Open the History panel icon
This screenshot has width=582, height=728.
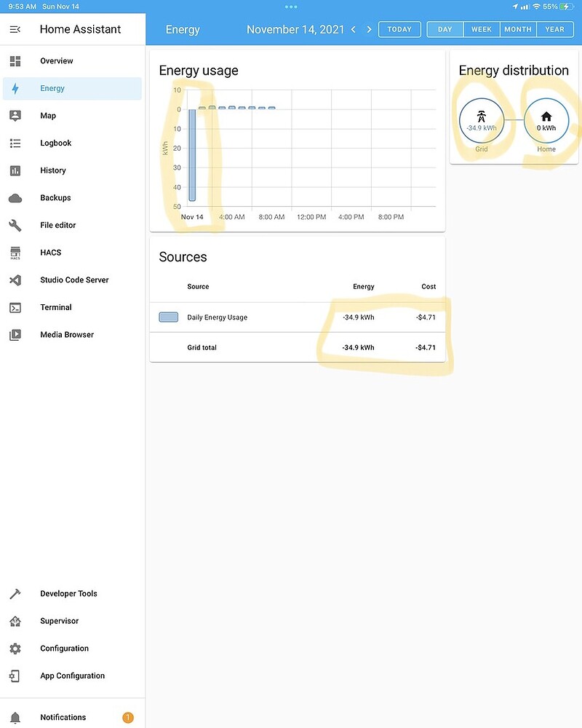tap(53, 170)
